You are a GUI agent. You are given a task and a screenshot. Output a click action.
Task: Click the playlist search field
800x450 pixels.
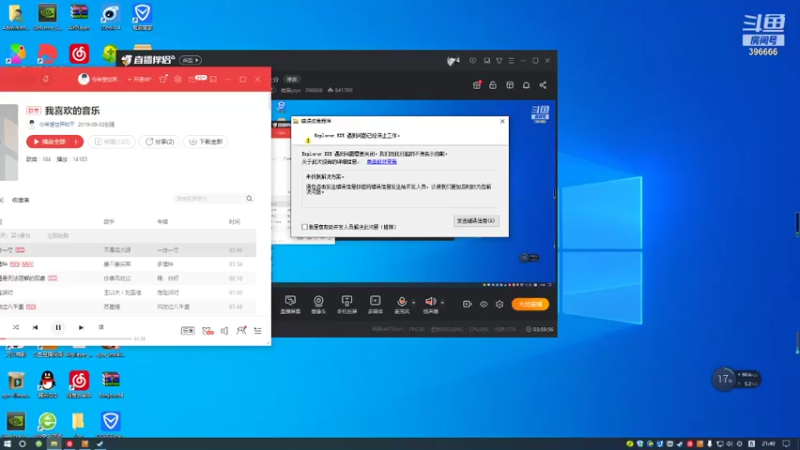pyautogui.click(x=209, y=198)
